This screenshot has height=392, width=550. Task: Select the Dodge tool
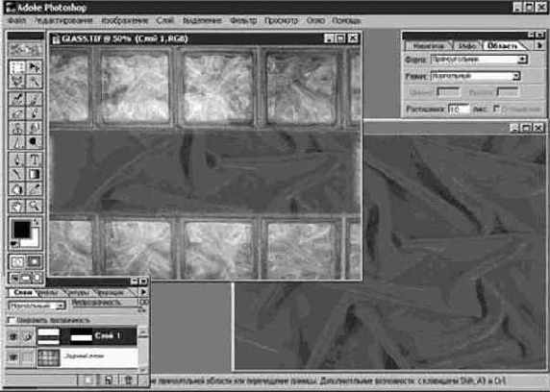click(34, 141)
